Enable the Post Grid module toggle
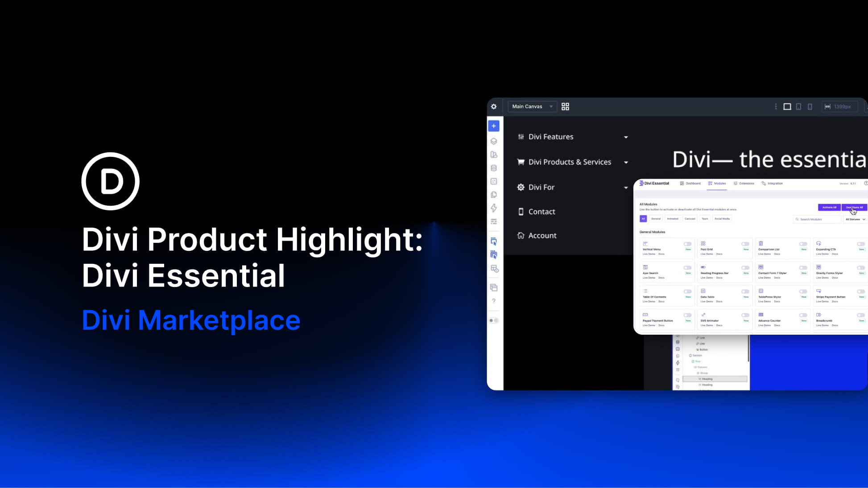Screen dimensions: 868x488 click(x=745, y=244)
